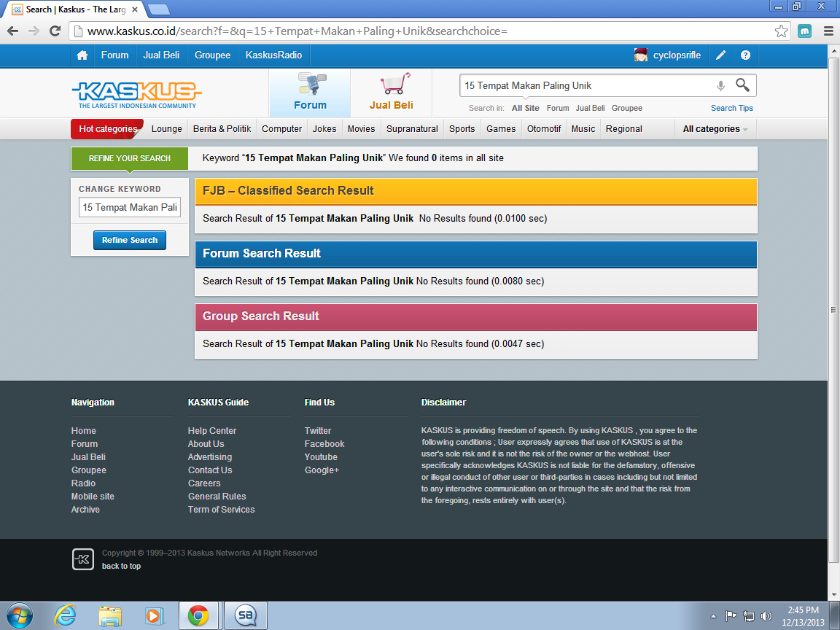Open the Jokes category
Screen dimensions: 840x630
click(324, 129)
